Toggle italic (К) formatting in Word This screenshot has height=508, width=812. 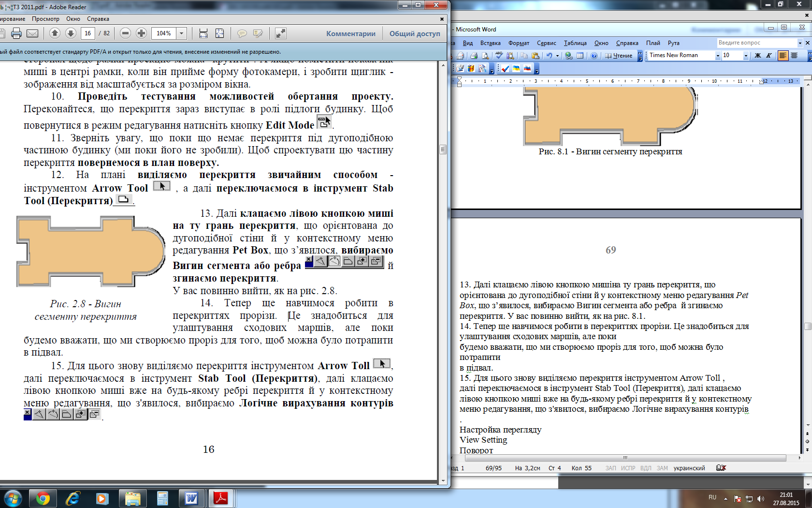tap(768, 56)
